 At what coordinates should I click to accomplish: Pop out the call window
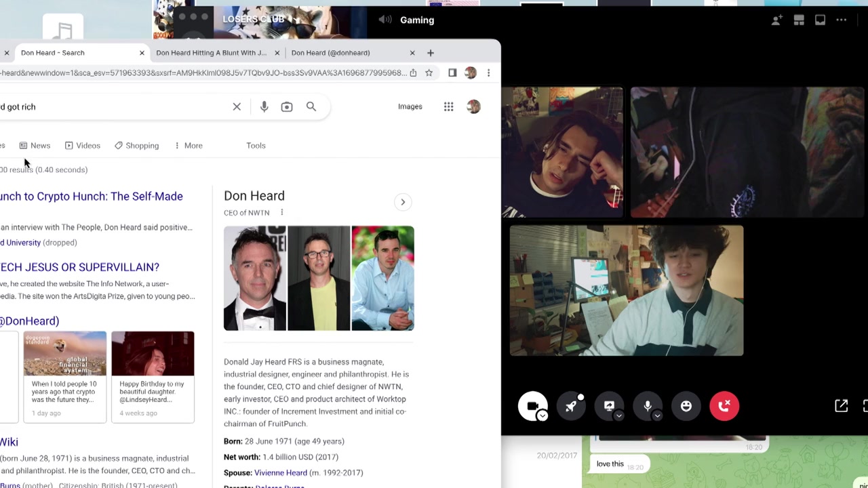pos(842,406)
